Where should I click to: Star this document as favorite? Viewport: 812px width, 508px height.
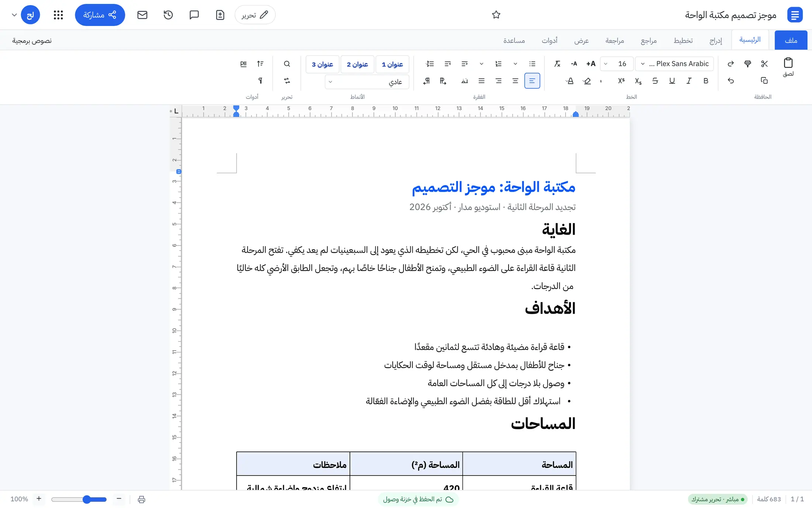496,15
